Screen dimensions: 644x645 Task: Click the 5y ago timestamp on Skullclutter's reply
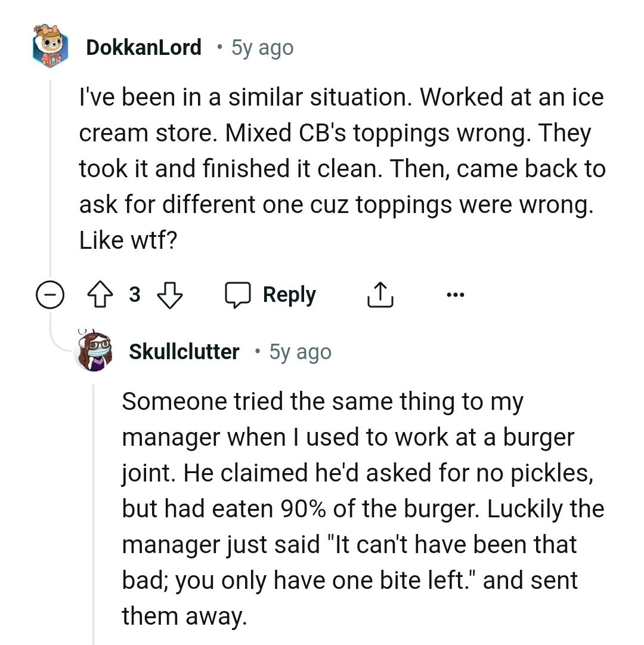300,351
